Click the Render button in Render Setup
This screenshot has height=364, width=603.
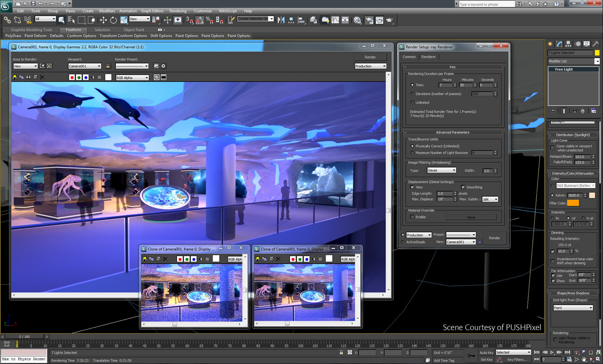[x=494, y=238]
